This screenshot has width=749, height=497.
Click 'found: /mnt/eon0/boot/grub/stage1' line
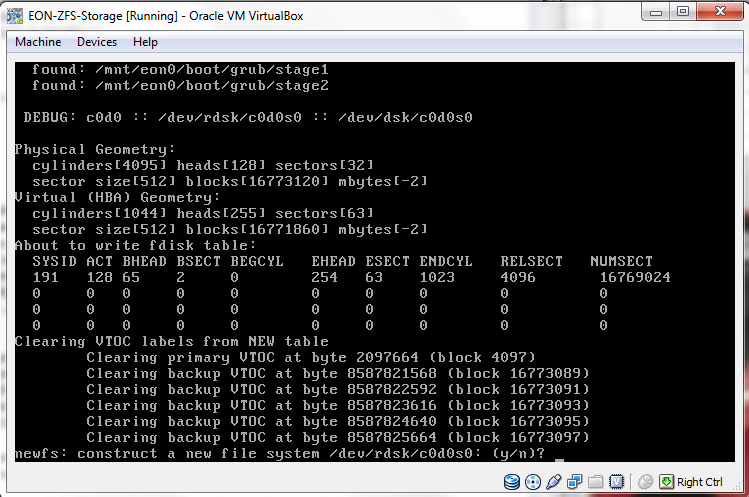(181, 69)
